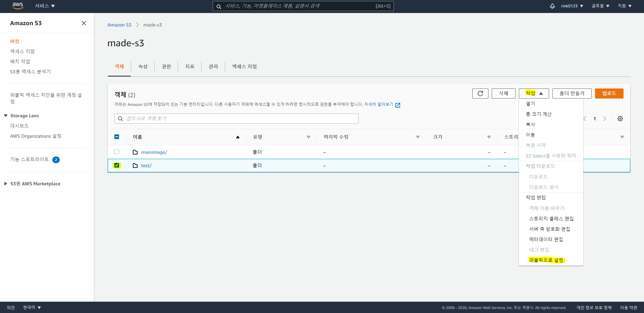Check the mainimage/ row checkbox
The image size is (644, 313).
coord(117,152)
